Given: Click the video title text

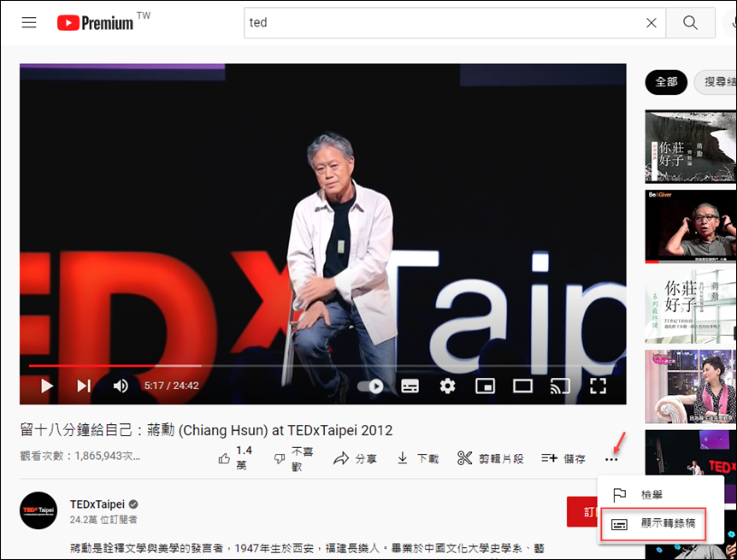Looking at the screenshot, I should (206, 430).
